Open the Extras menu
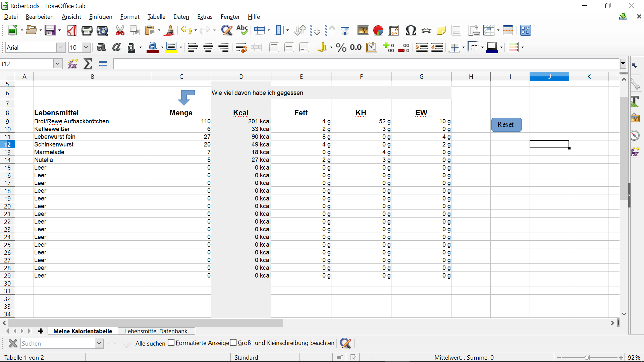The image size is (644, 362). coord(205,17)
